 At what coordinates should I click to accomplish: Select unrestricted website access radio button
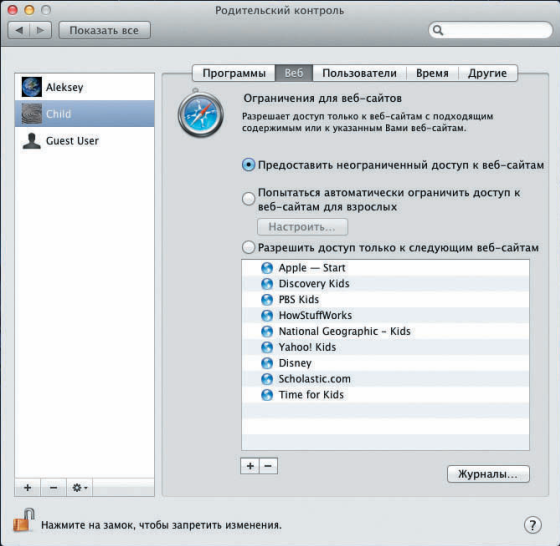click(249, 165)
